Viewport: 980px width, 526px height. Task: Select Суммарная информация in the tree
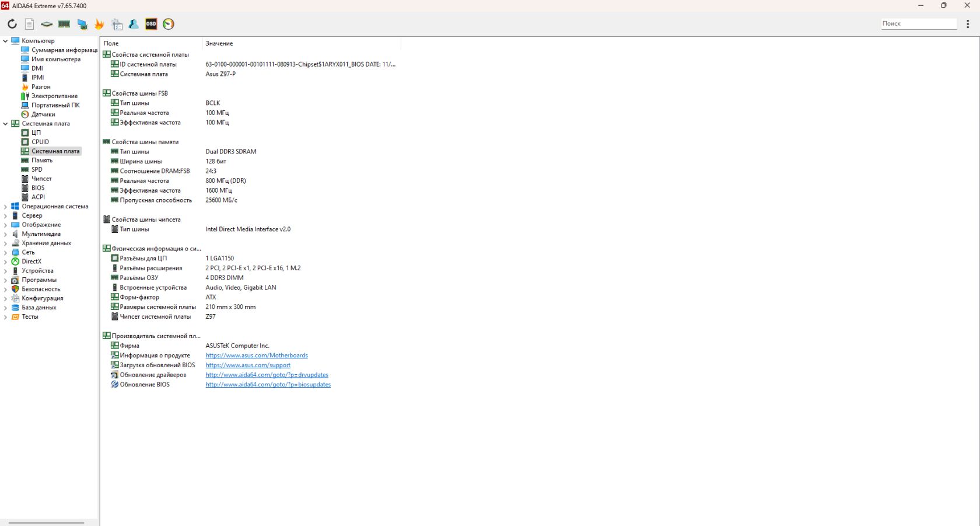[x=64, y=50]
